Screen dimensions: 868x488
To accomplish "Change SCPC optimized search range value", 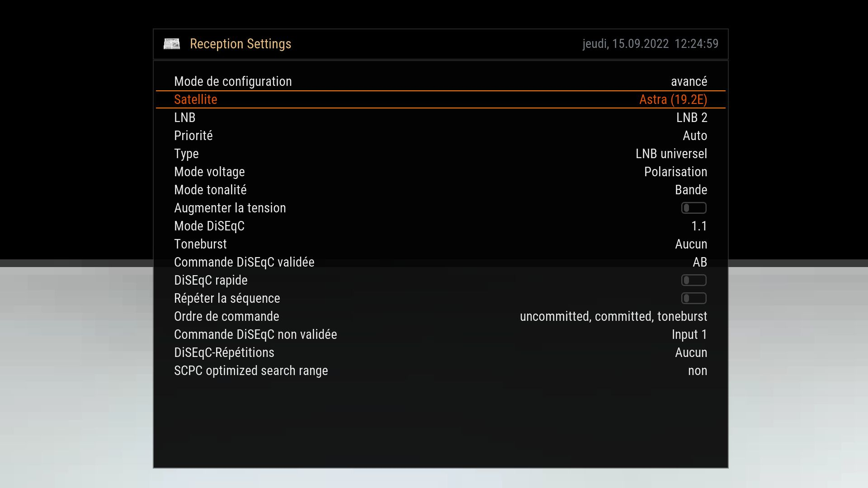I will pos(698,371).
